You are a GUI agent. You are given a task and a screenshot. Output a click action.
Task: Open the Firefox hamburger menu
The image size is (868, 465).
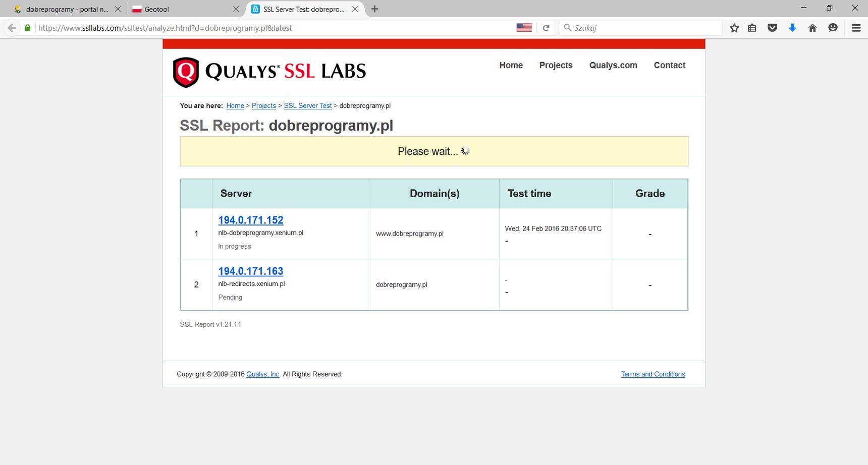point(856,28)
